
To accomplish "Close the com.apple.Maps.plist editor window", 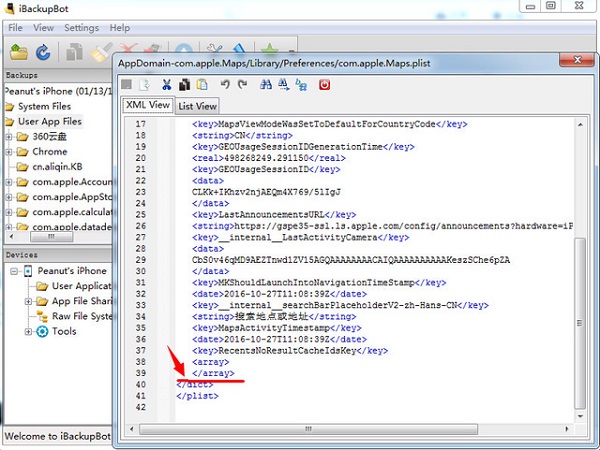I will coord(577,60).
